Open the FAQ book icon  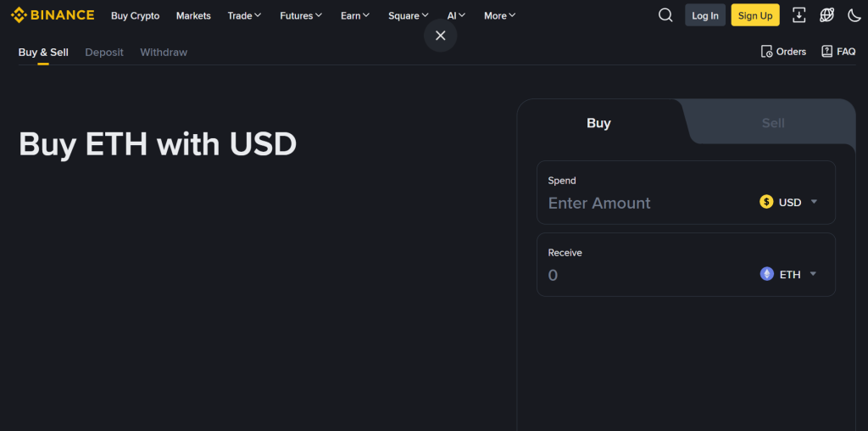tap(827, 52)
